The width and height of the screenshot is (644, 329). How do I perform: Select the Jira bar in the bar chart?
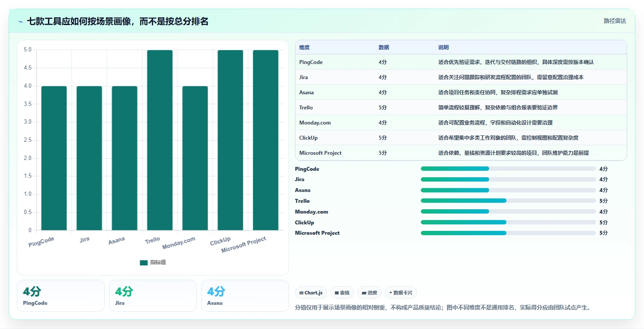(x=89, y=158)
